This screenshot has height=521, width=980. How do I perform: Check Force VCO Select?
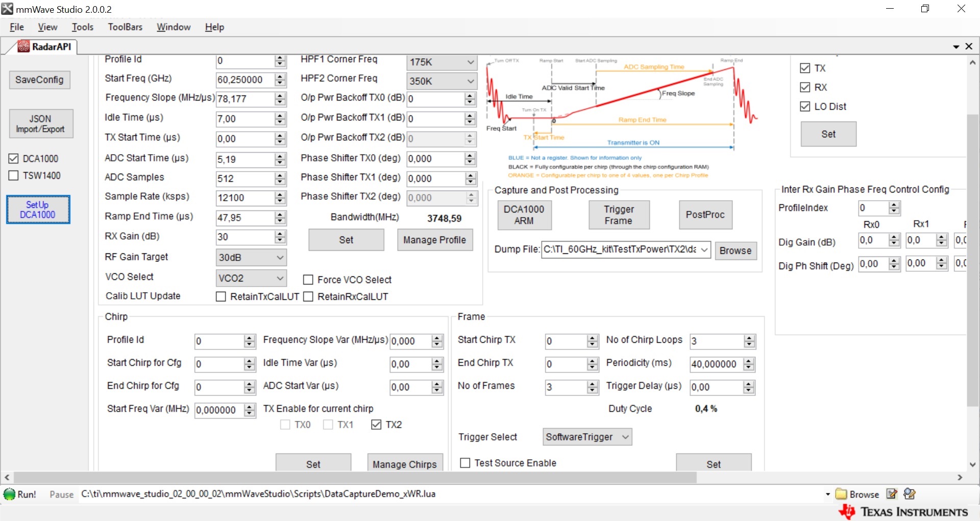(308, 280)
